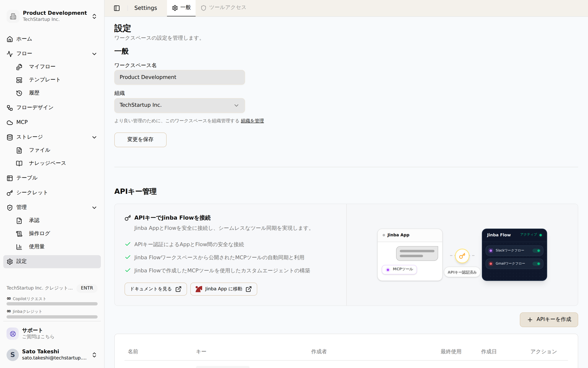Collapse the ストレージ section chevron

tap(94, 137)
